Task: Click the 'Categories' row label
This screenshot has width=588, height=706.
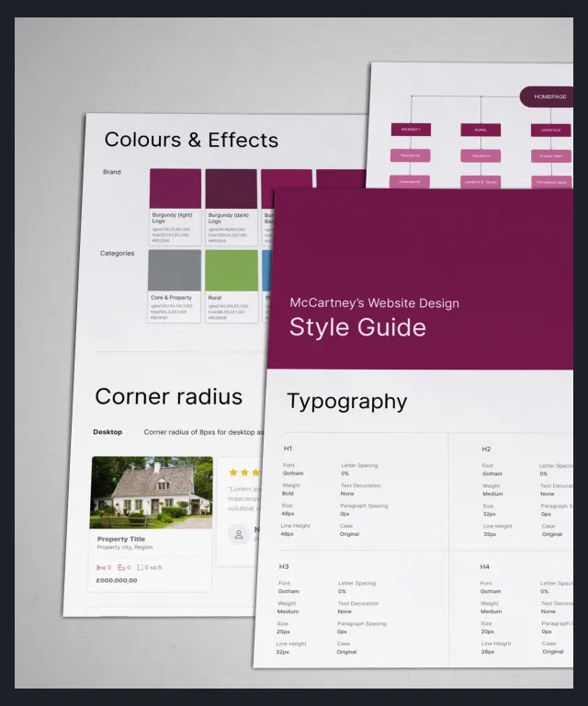Action: (x=117, y=253)
